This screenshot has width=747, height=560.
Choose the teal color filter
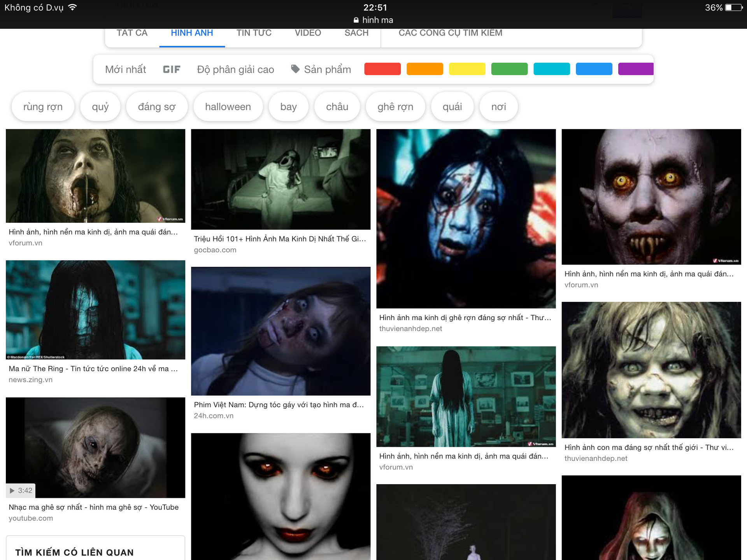pos(552,69)
